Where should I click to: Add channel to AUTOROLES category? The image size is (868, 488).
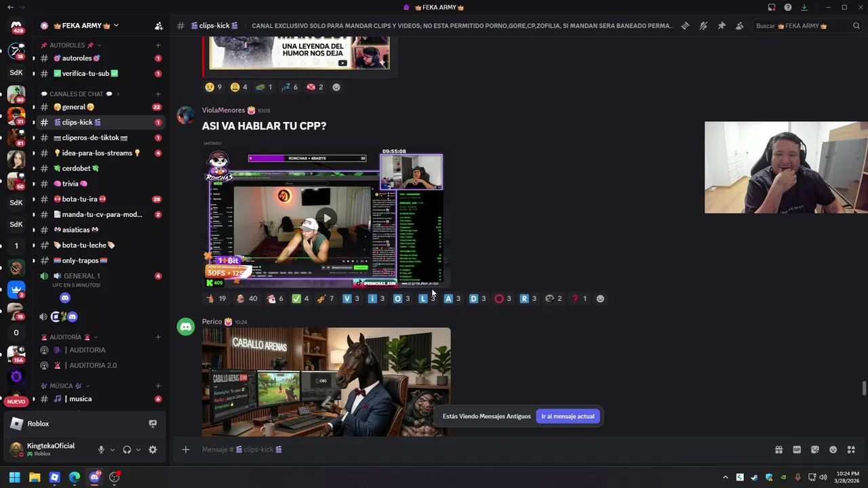tap(158, 45)
